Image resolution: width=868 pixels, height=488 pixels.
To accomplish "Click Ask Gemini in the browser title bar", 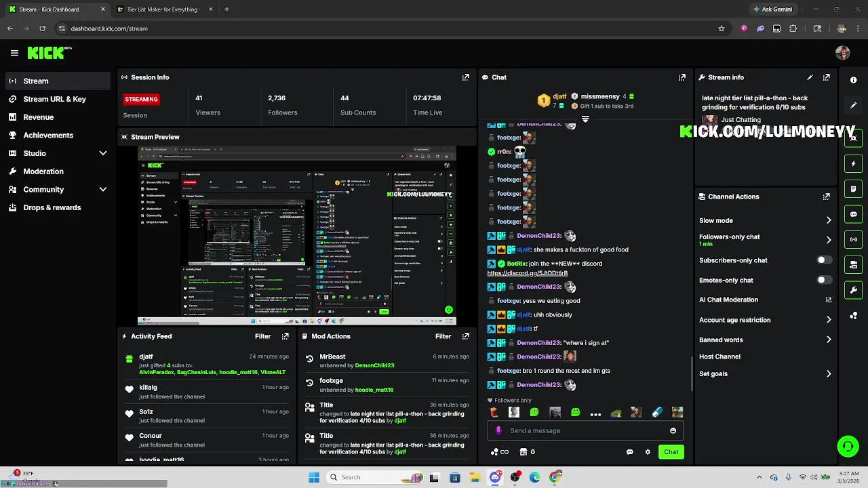I will [772, 9].
